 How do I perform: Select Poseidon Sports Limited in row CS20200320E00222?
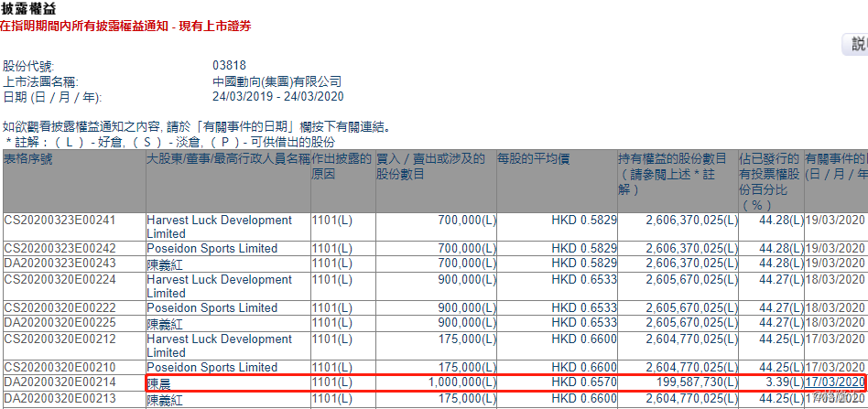[212, 307]
